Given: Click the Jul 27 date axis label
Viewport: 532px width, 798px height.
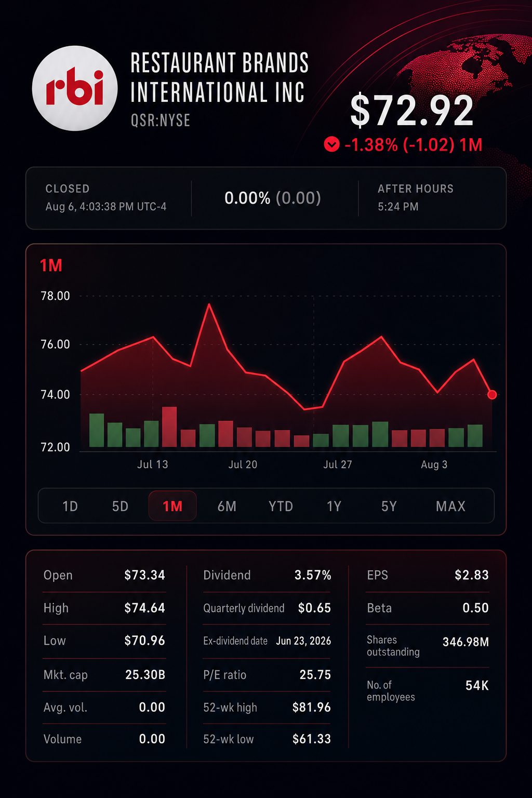Looking at the screenshot, I should pyautogui.click(x=338, y=464).
